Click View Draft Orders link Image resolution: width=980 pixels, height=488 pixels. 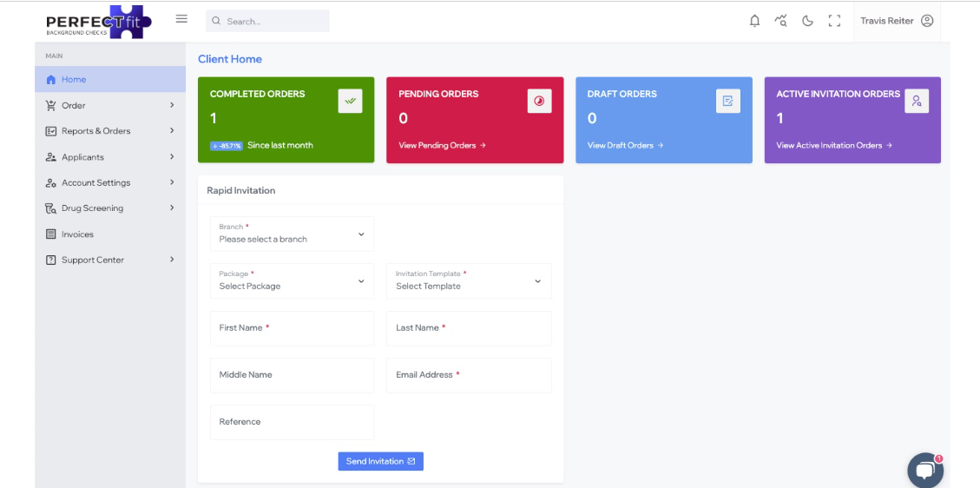[625, 146]
